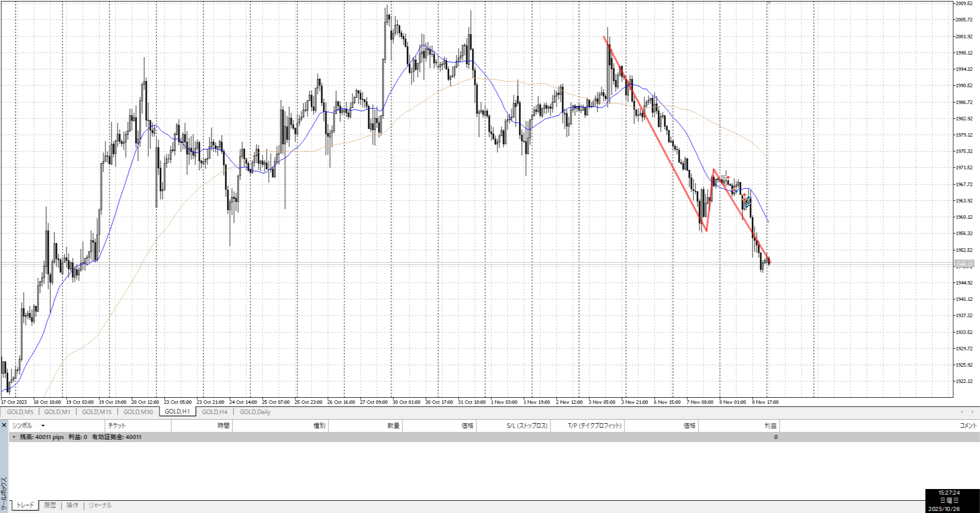Switch to the 操作 tab
The width and height of the screenshot is (980, 513).
click(x=72, y=505)
